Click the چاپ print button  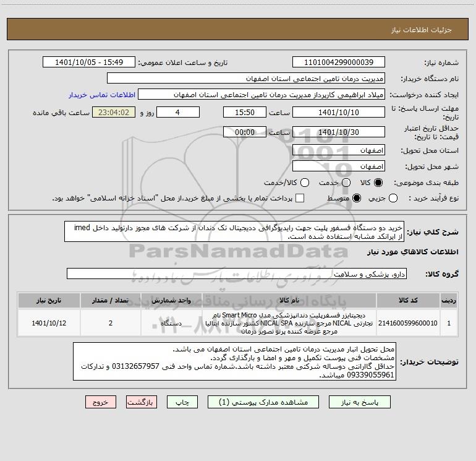pos(182,402)
